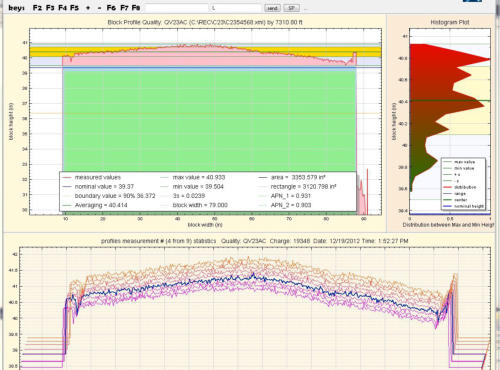Click 'nominal value = 39.37' legend entry
The image size is (500, 370).
click(98, 187)
